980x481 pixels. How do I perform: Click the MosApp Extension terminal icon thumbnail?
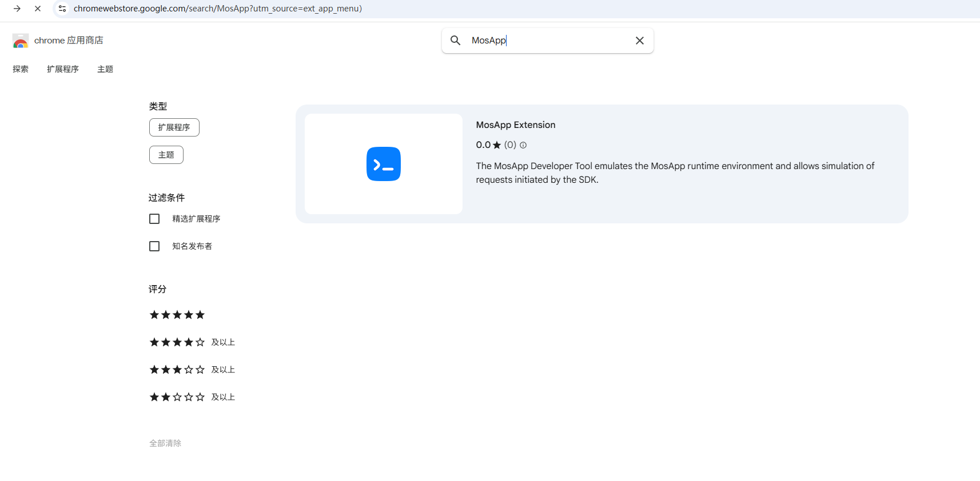point(384,164)
